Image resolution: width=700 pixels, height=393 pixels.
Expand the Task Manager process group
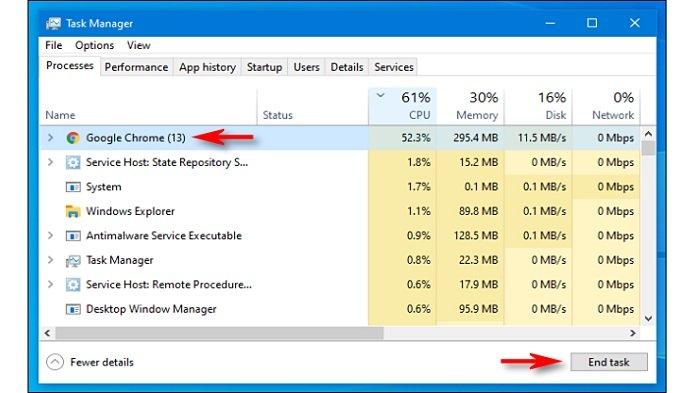[50, 260]
